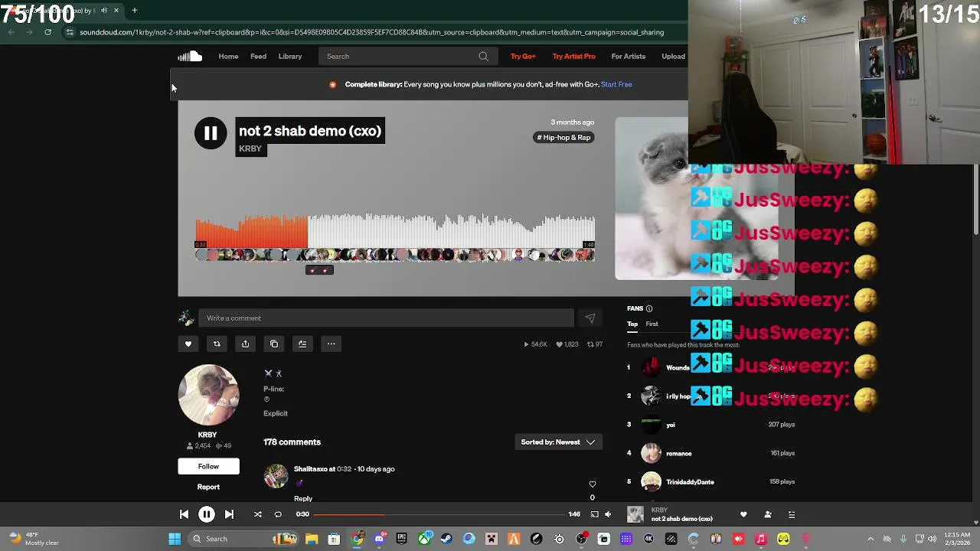Viewport: 980px width, 551px height.
Task: Open fan TrinidaddyDante in fans list
Action: (x=690, y=482)
